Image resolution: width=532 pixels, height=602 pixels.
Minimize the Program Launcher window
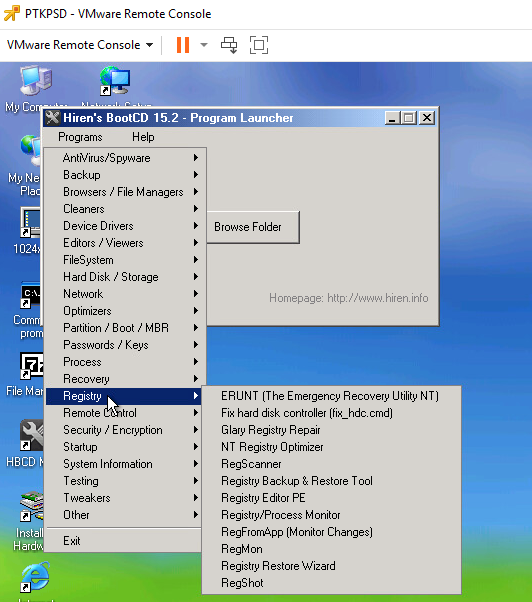point(392,118)
